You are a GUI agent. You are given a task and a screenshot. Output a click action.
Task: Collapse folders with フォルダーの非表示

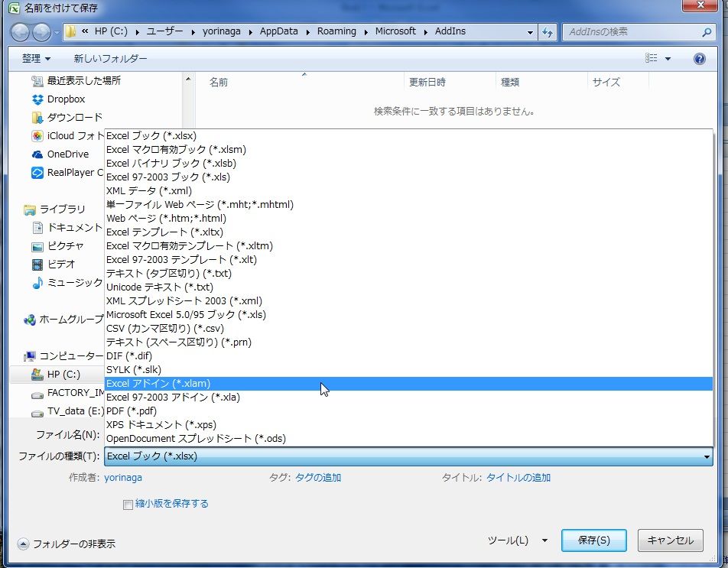pos(67,544)
